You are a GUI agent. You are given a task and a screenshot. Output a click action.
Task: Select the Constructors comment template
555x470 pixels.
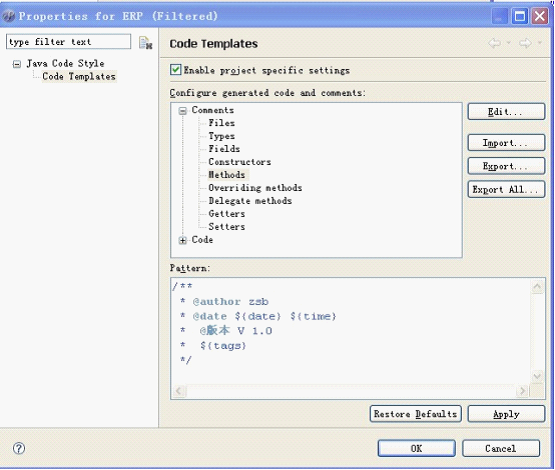(x=240, y=162)
